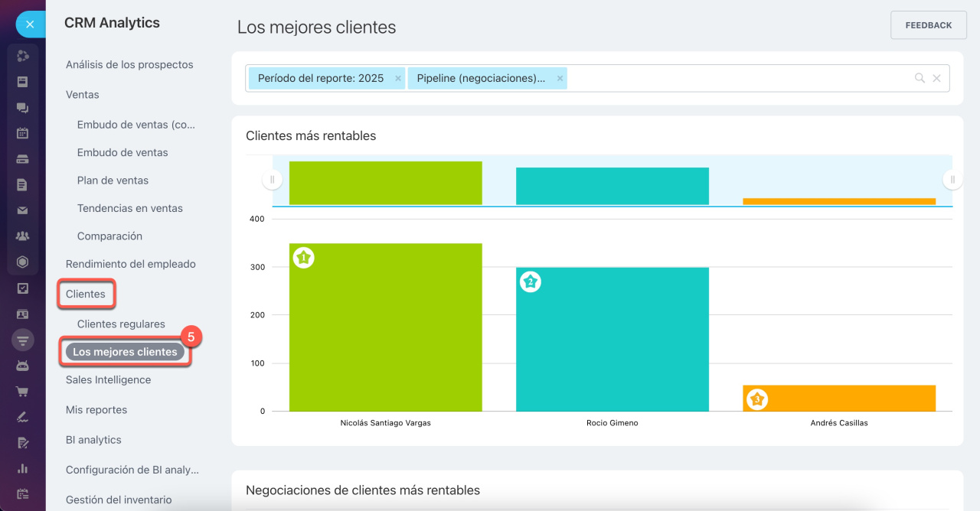Image resolution: width=980 pixels, height=511 pixels.
Task: Open the shopping cart icon in sidebar
Action: tap(22, 392)
